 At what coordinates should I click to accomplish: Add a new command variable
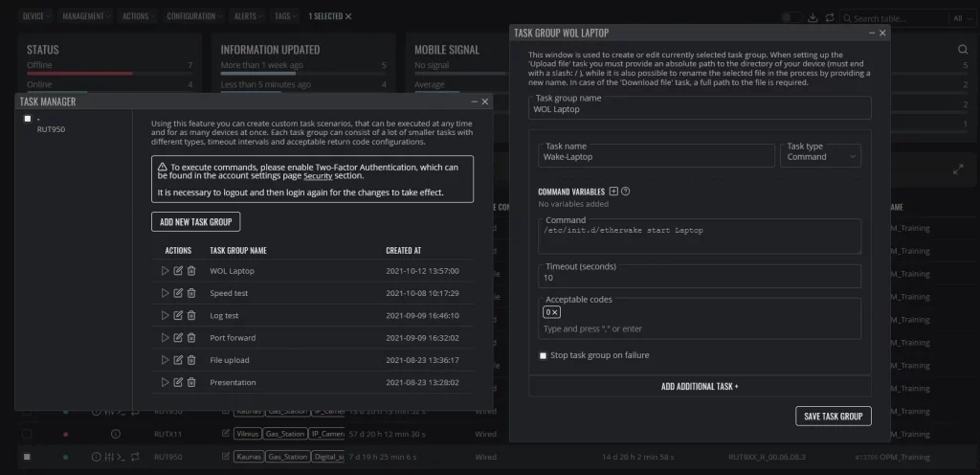pyautogui.click(x=613, y=192)
